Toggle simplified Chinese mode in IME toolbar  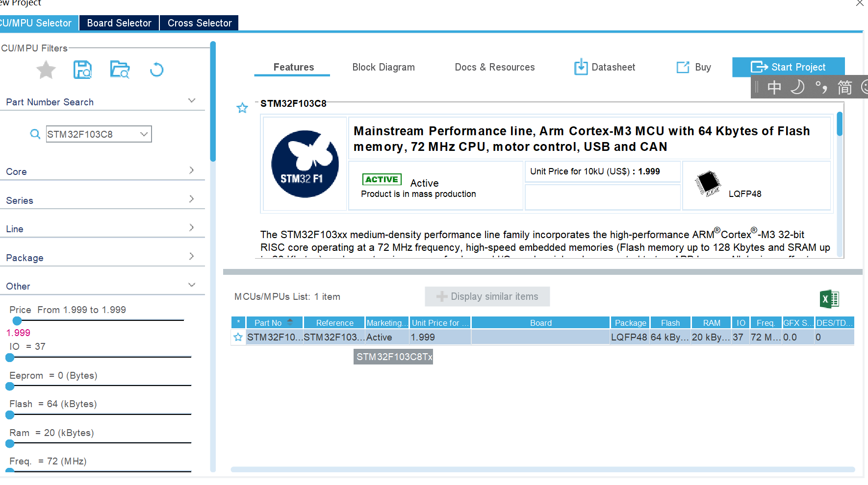pos(844,87)
